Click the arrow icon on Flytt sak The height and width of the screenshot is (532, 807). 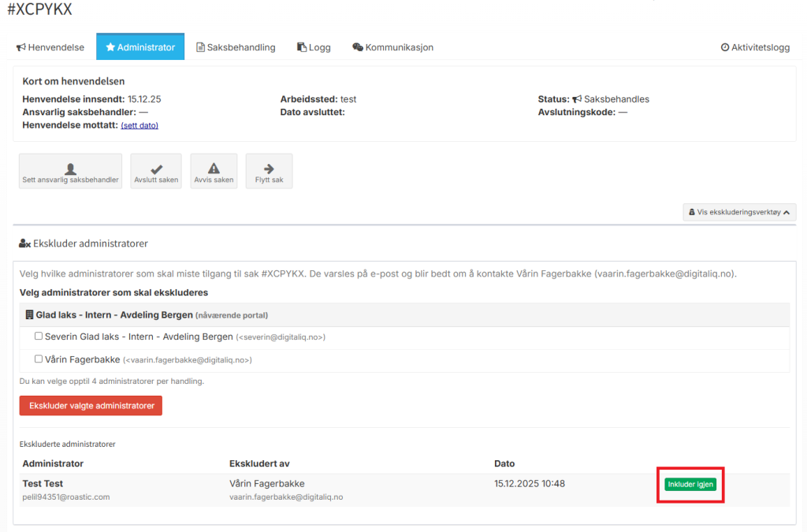point(269,168)
